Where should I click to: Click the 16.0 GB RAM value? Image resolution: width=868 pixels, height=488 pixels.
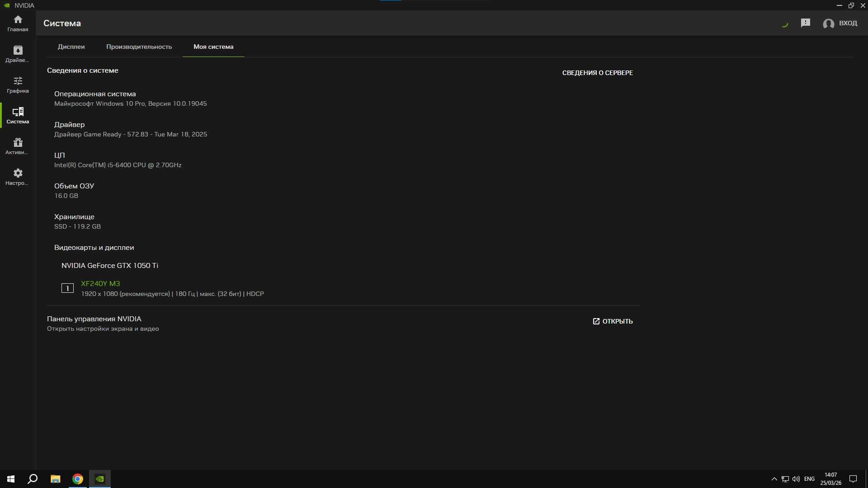tap(66, 196)
